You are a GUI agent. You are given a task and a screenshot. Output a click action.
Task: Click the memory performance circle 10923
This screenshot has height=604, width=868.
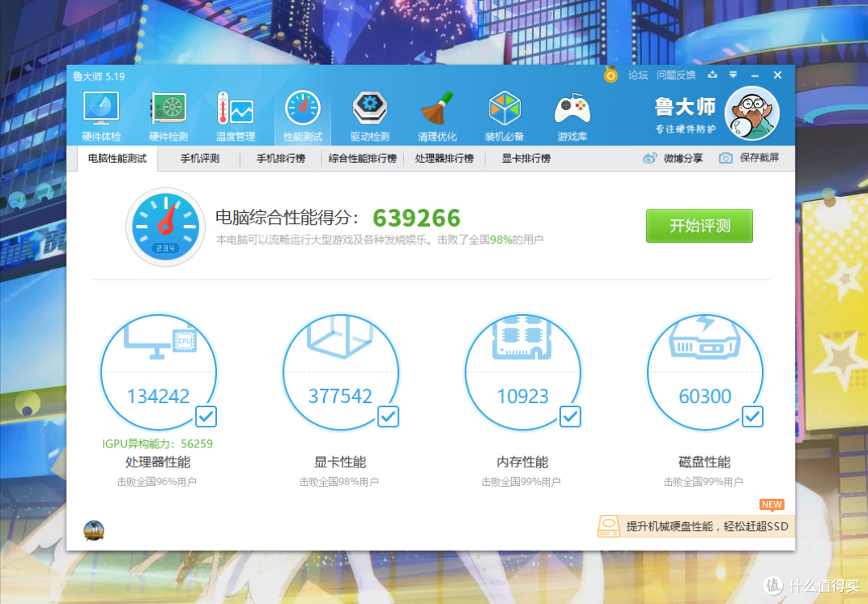[522, 372]
